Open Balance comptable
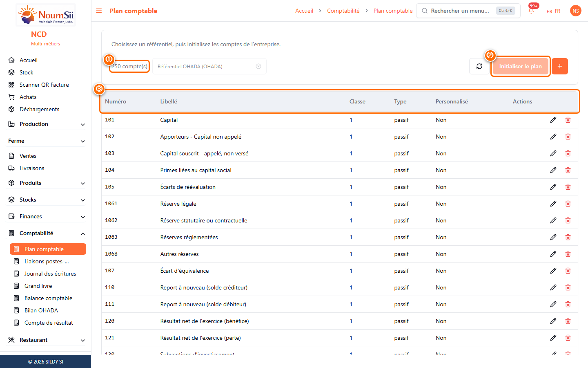Image resolution: width=588 pixels, height=368 pixels. click(x=48, y=298)
